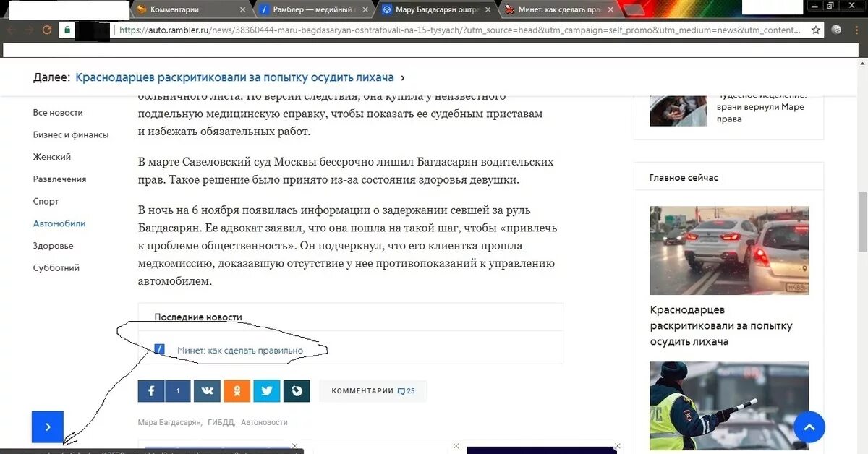Close the left bottom ad banner
Screen dimensions: 868x454
pyautogui.click(x=294, y=447)
